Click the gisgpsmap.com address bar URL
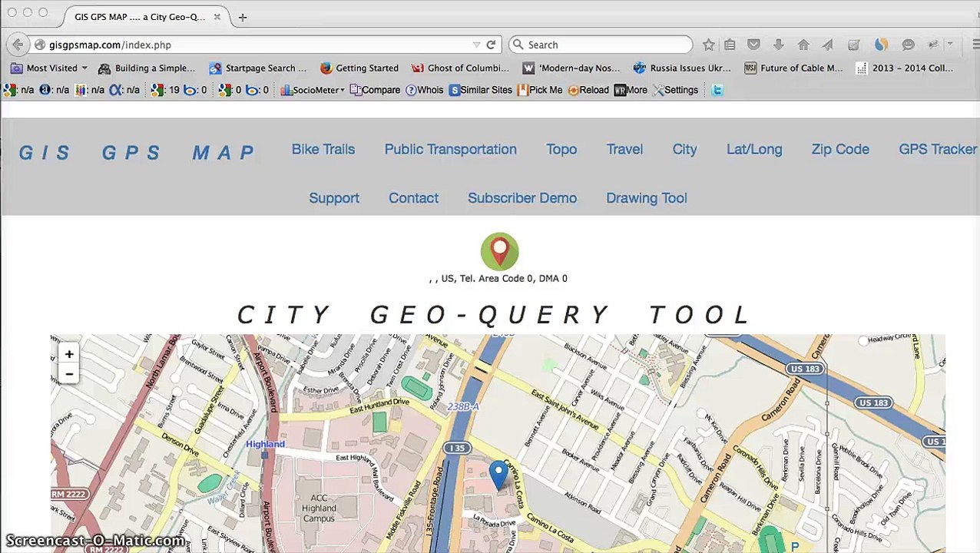The width and height of the screenshot is (980, 553). 110,45
